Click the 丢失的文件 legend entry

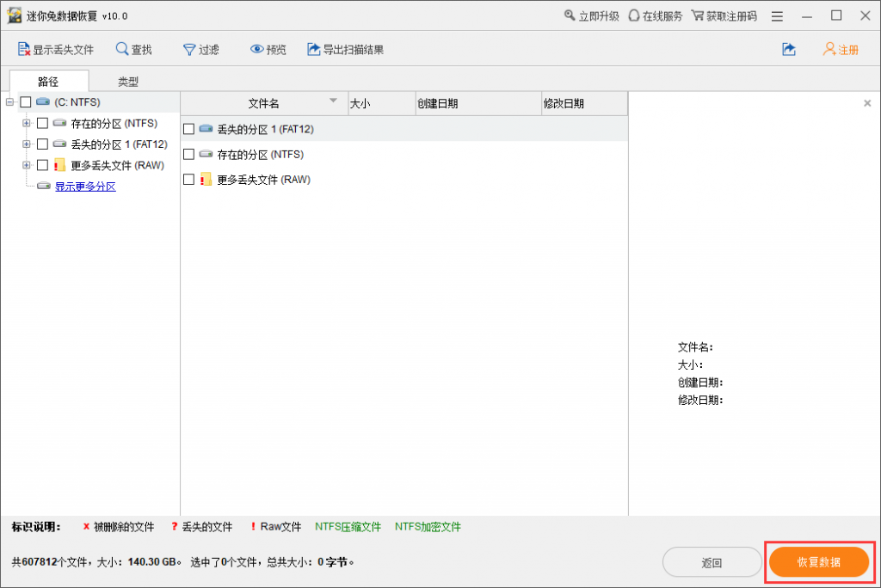202,527
